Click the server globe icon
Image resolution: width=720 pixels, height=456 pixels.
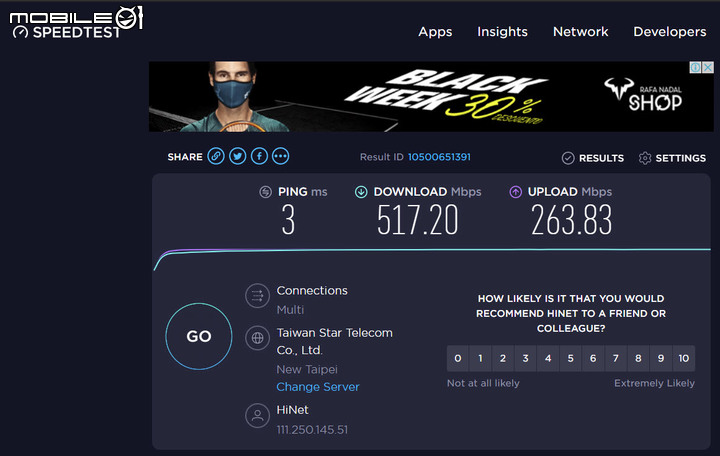click(257, 338)
